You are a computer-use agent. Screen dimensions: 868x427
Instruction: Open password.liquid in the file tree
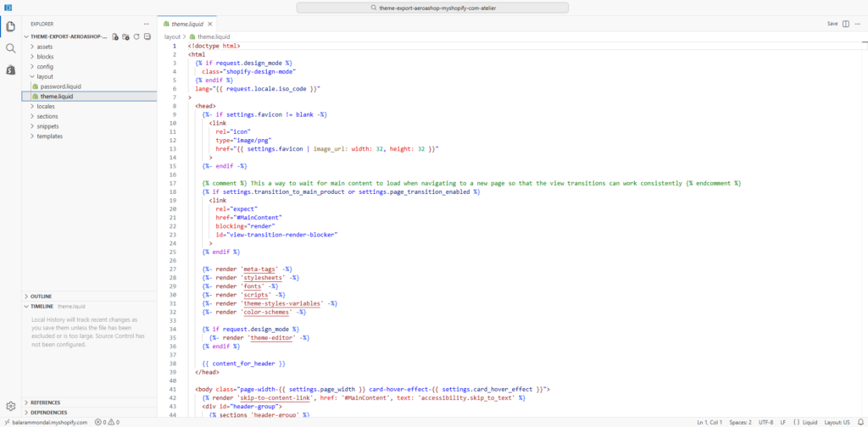(89, 86)
